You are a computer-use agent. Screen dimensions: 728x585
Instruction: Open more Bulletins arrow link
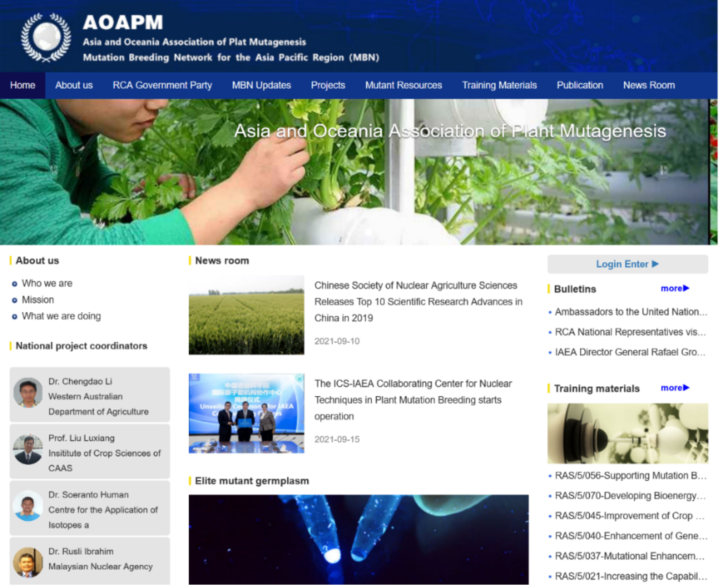(x=674, y=289)
